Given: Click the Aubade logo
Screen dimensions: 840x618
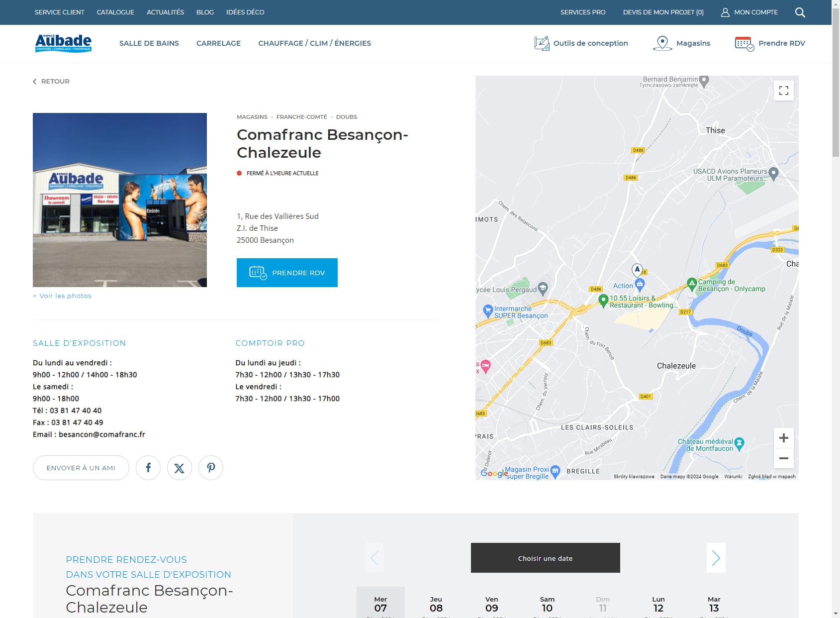Looking at the screenshot, I should (63, 43).
